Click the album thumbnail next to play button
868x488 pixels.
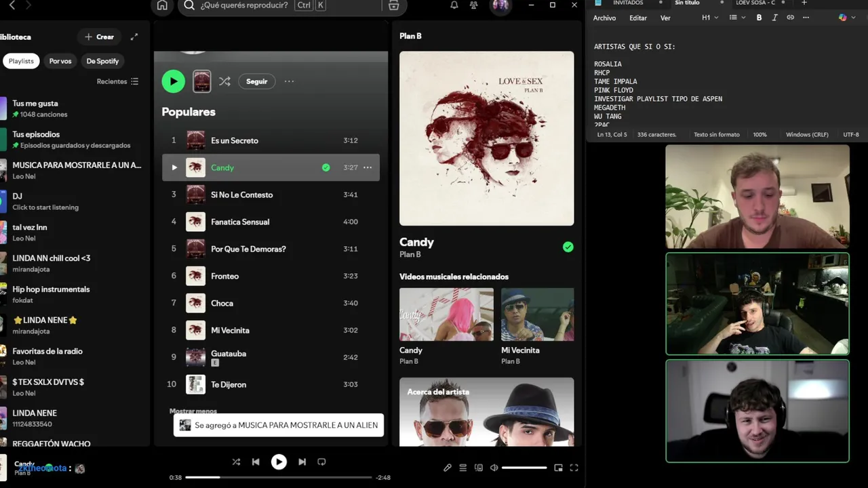point(201,81)
